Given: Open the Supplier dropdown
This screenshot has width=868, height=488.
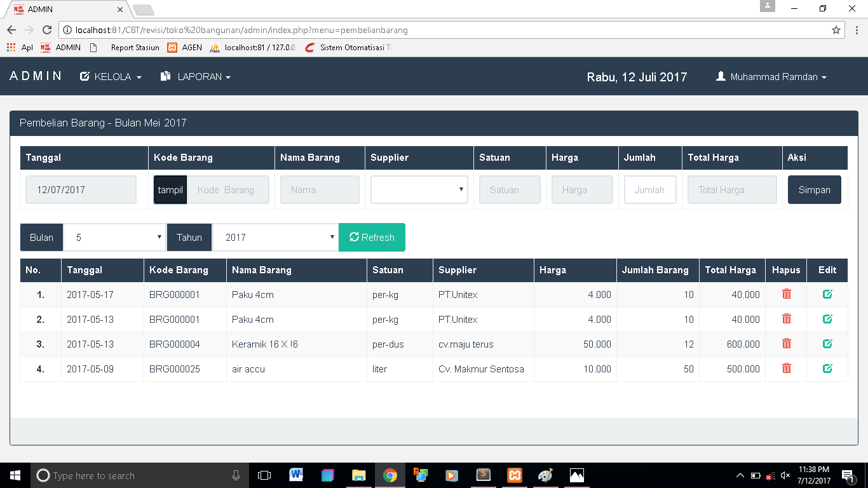Looking at the screenshot, I should point(419,189).
